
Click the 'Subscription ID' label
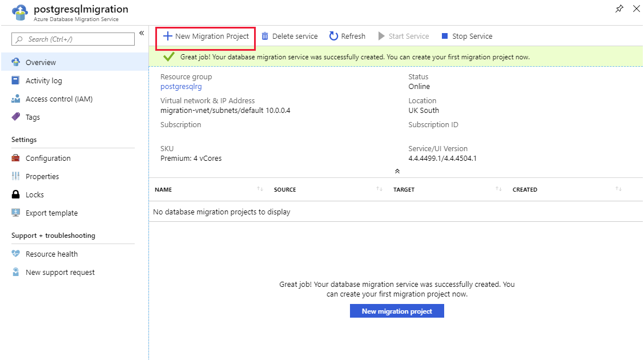(433, 125)
